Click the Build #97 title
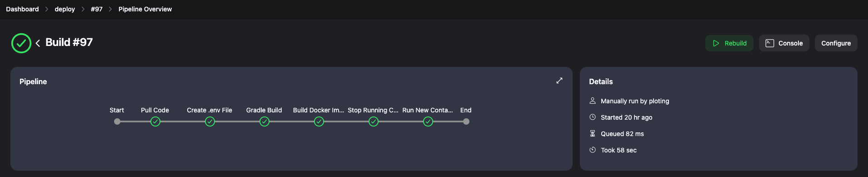The height and width of the screenshot is (177, 868). pos(69,42)
